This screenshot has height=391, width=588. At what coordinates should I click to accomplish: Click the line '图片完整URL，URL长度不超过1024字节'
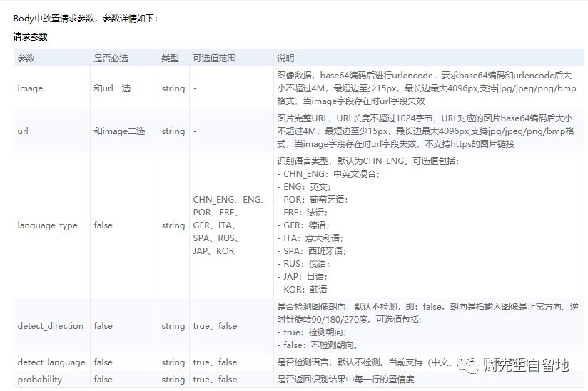pos(425,118)
